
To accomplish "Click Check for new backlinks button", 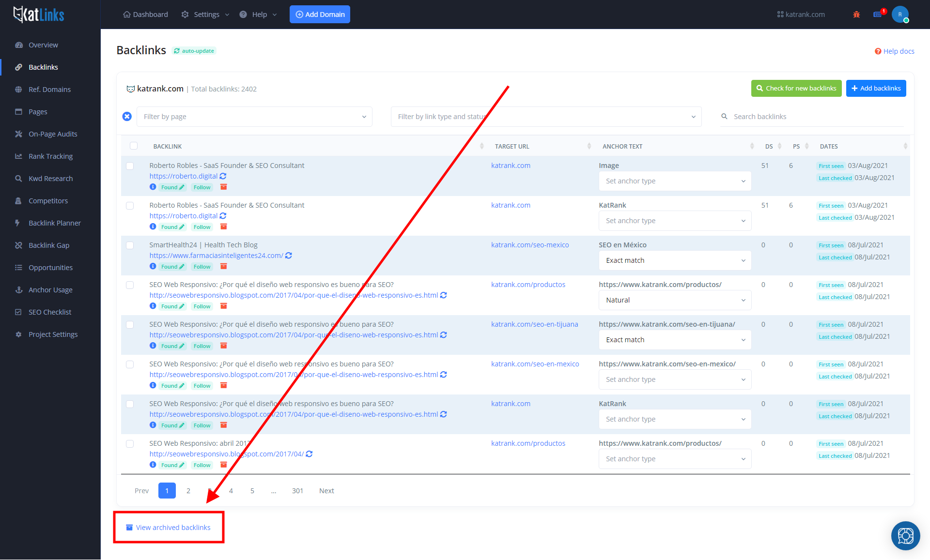I will point(796,89).
